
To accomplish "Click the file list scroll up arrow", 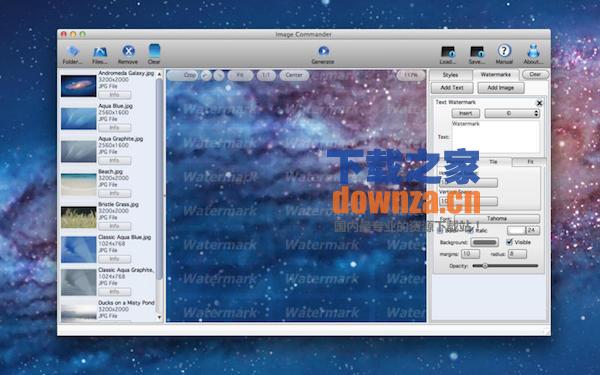I will click(159, 73).
